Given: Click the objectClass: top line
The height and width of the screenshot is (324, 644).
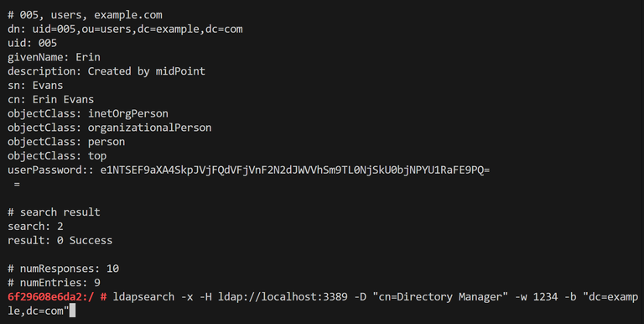Looking at the screenshot, I should (x=57, y=156).
